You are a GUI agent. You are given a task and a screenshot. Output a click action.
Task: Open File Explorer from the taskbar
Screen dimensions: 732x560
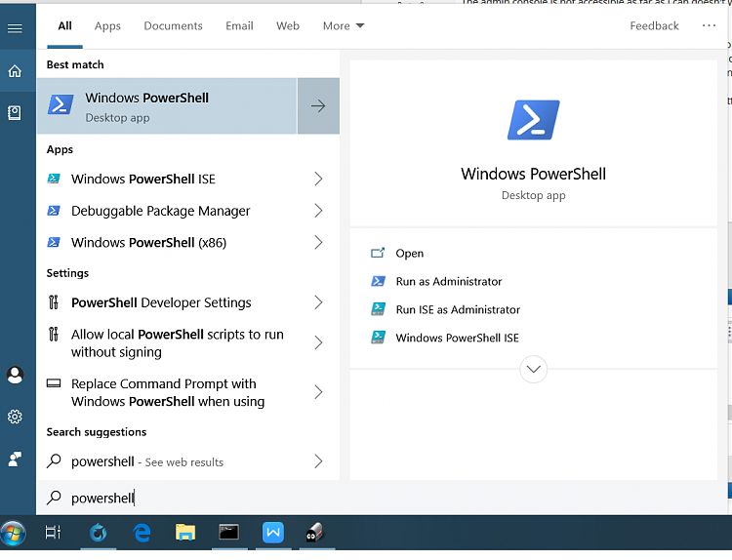tap(185, 533)
